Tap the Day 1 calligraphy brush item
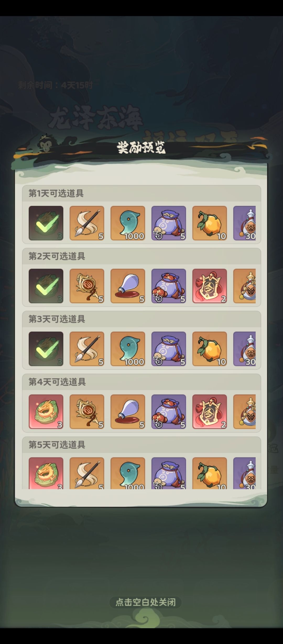The height and width of the screenshot is (644, 283). click(87, 223)
